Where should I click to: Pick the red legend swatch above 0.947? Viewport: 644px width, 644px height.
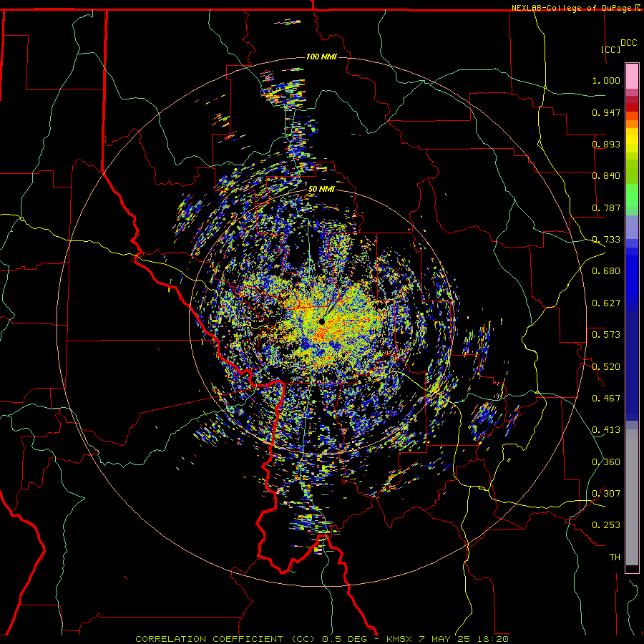(632, 107)
